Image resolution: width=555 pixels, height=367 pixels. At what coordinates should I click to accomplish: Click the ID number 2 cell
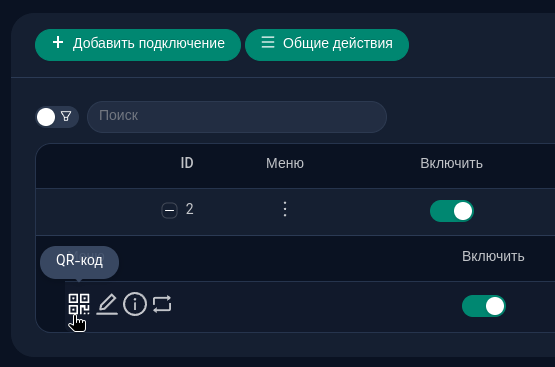click(x=190, y=209)
